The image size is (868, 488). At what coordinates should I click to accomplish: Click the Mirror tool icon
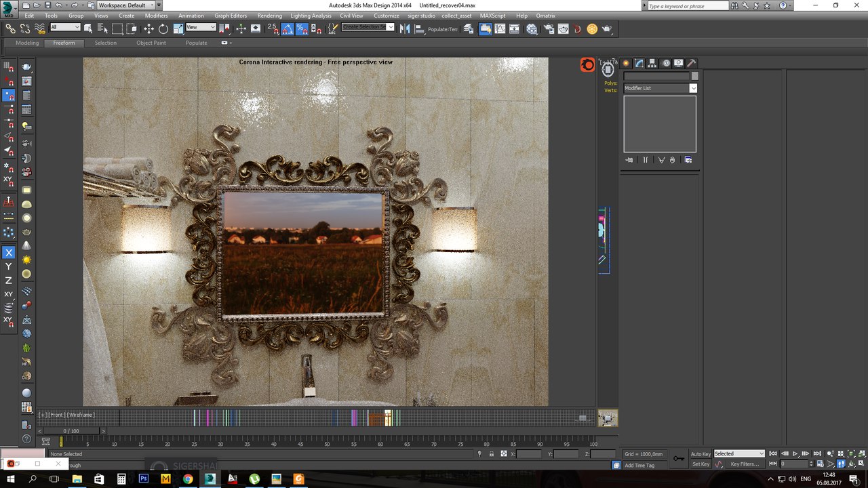tap(404, 28)
